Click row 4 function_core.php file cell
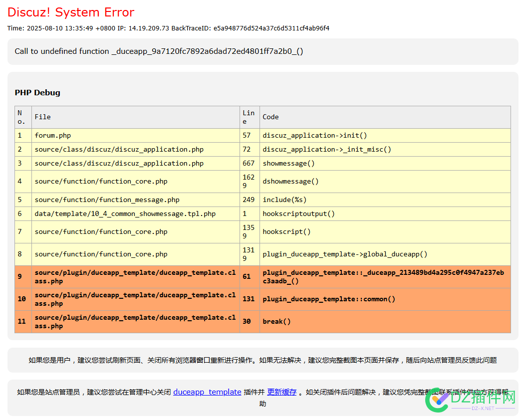The image size is (525, 420). point(136,182)
